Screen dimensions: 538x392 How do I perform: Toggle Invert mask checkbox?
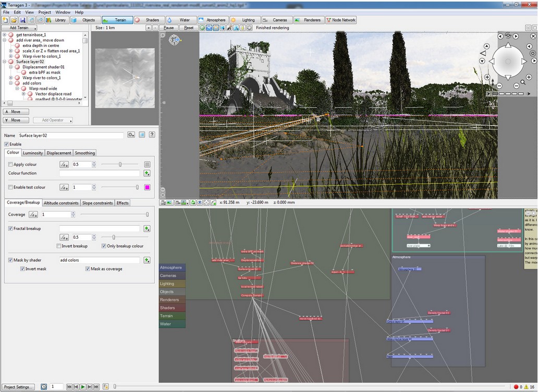tap(22, 269)
